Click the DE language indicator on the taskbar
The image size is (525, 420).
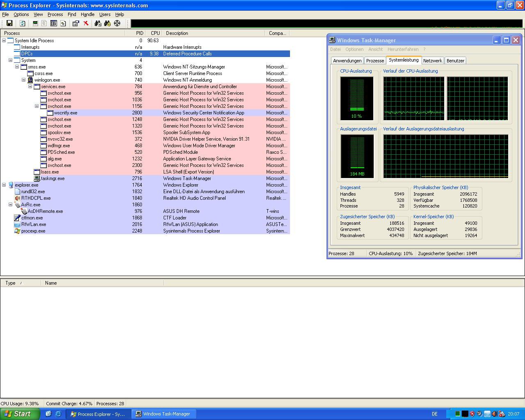point(434,414)
